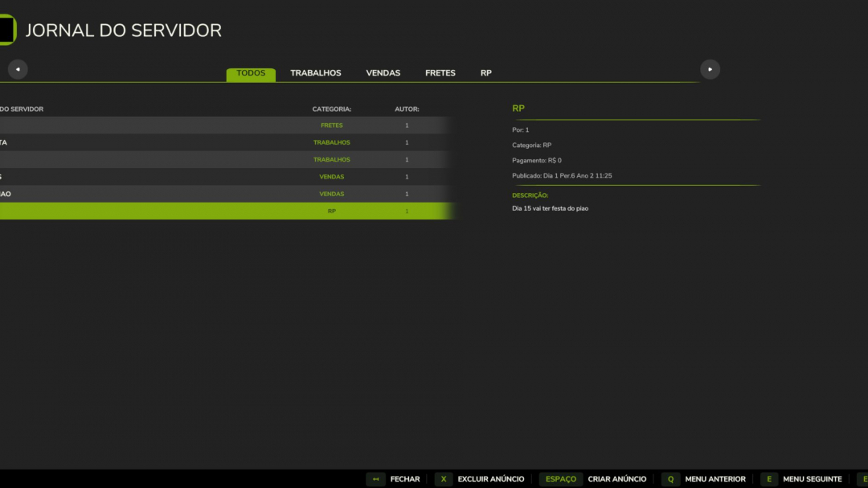Click the DESCRIÇÃO: label
Screen dimensions: 868x488
click(530, 195)
